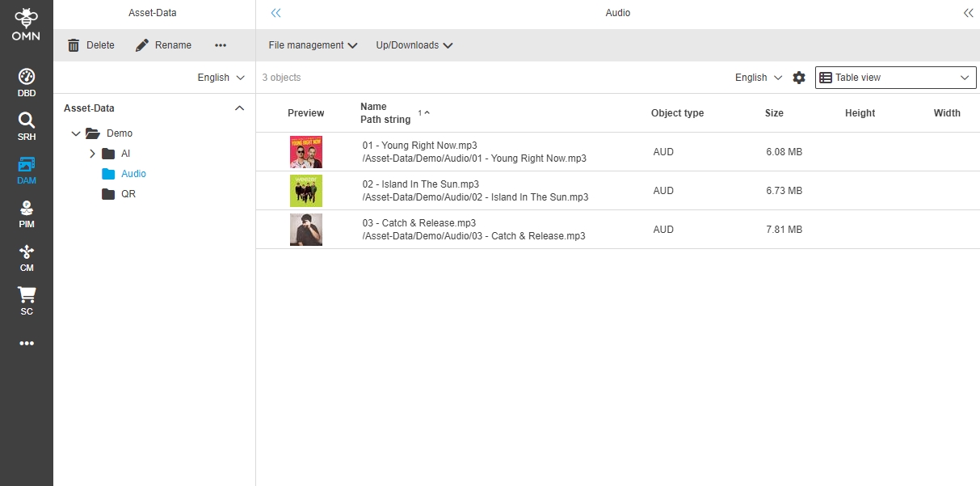Click the Asset-Data tree section heading
This screenshot has height=486, width=980.
pyautogui.click(x=89, y=108)
